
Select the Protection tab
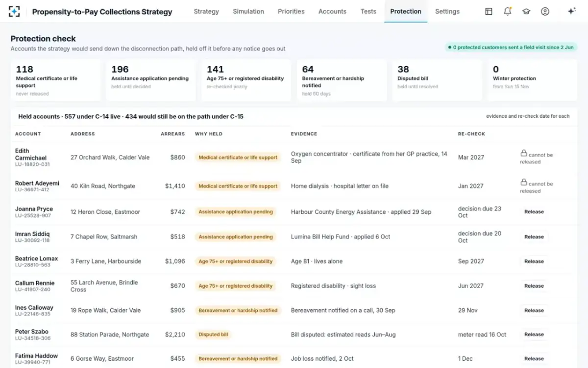pyautogui.click(x=406, y=11)
